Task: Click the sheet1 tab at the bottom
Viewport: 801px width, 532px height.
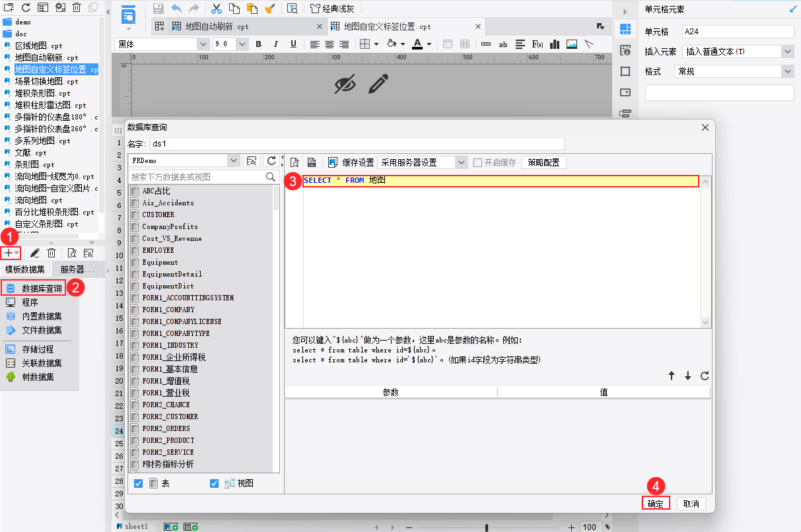Action: [x=136, y=526]
